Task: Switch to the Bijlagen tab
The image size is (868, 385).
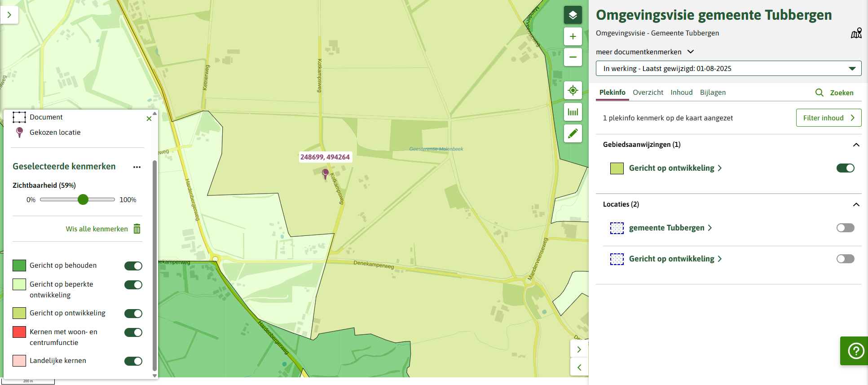Action: (713, 93)
